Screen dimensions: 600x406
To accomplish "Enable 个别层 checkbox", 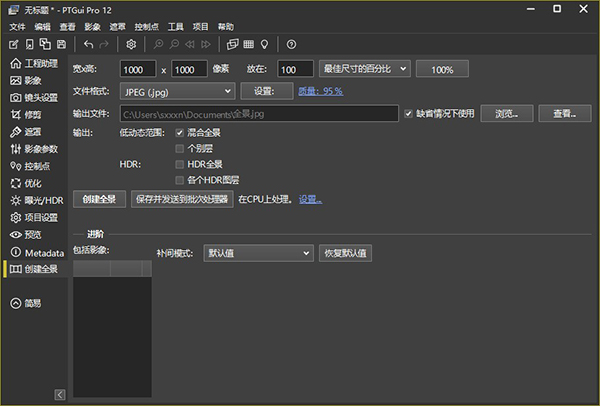I will (x=179, y=148).
